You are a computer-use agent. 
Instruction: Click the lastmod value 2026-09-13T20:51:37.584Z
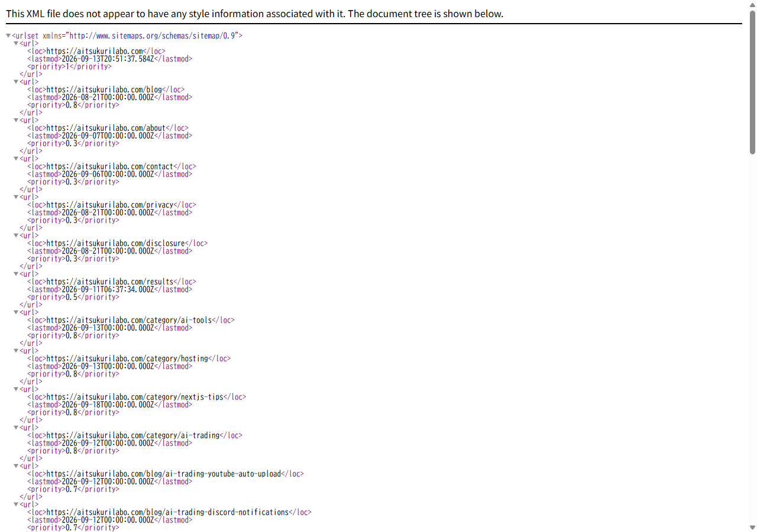108,59
